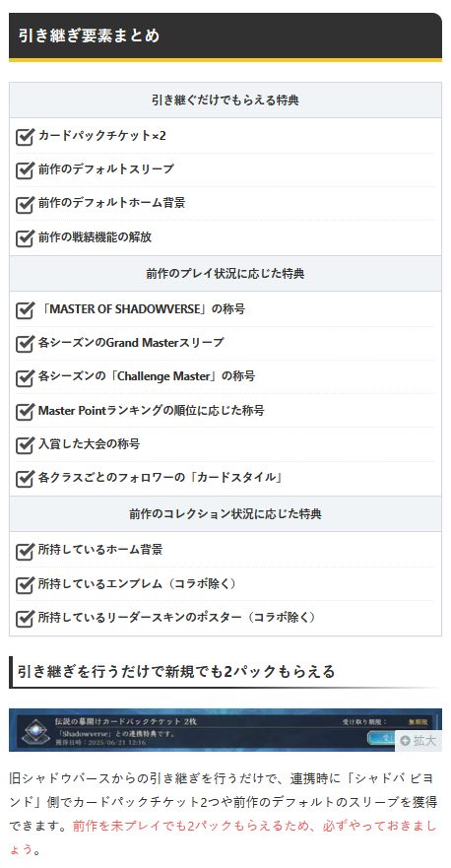Screen dimensions: 451x868
Task: Click the 拡大 magnify plus icon
Action: click(405, 741)
